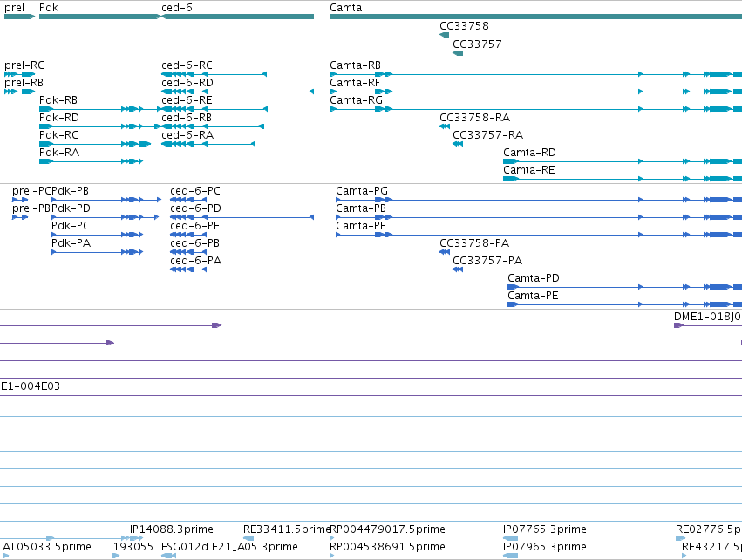The height and width of the screenshot is (560, 742).
Task: Select the Pdk-RB transcript
Action: click(100, 109)
